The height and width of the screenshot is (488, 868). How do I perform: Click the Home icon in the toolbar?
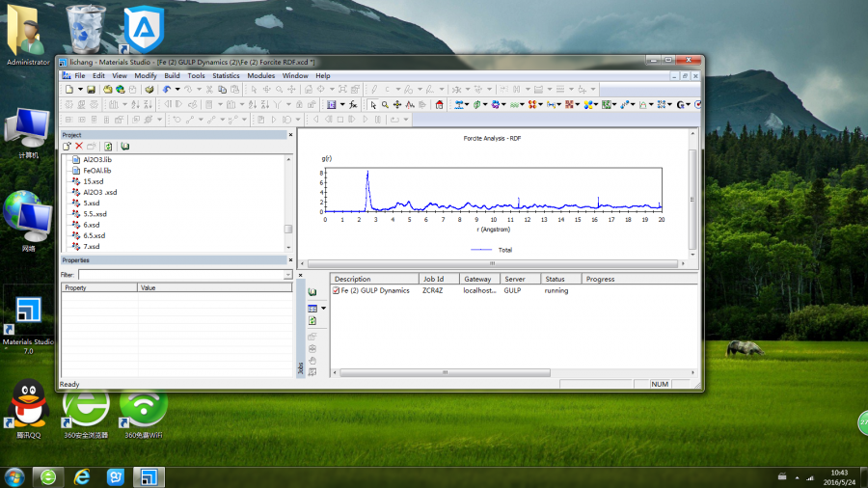(x=440, y=104)
